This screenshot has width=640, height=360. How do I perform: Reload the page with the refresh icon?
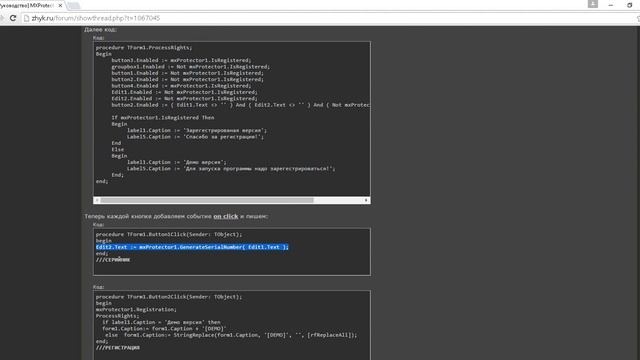pos(13,18)
